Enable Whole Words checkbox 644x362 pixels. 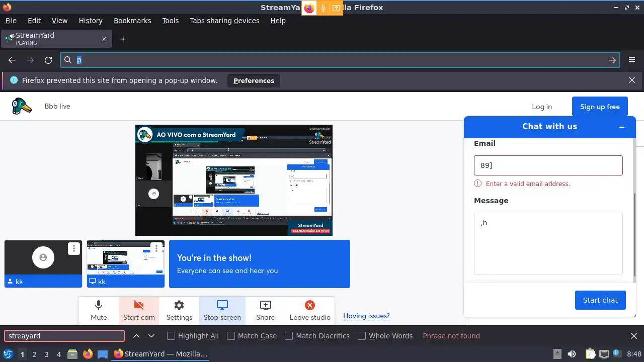(x=362, y=336)
